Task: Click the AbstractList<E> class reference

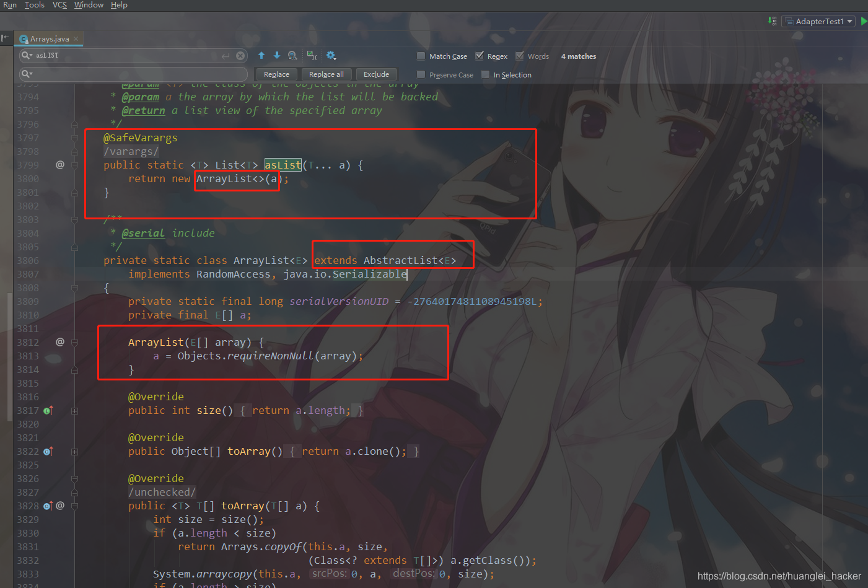Action: [x=410, y=260]
